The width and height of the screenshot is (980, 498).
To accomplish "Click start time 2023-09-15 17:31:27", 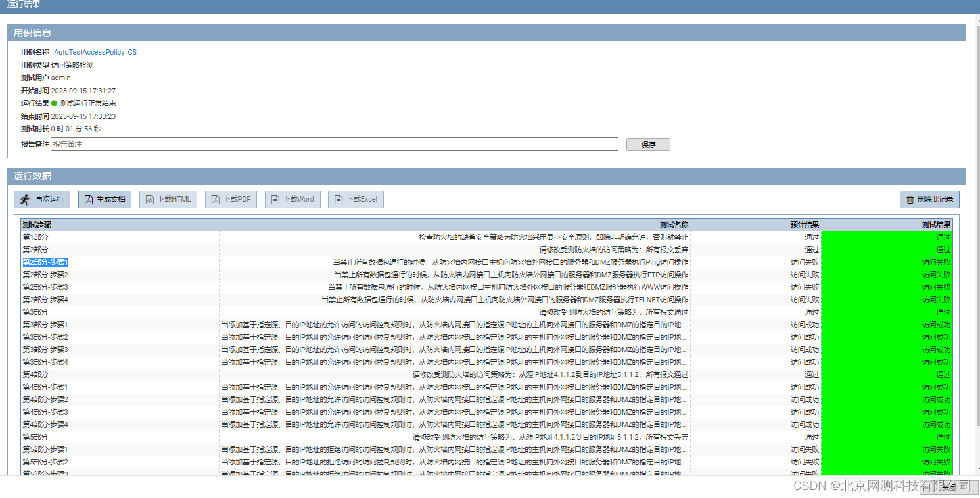I will tap(83, 91).
